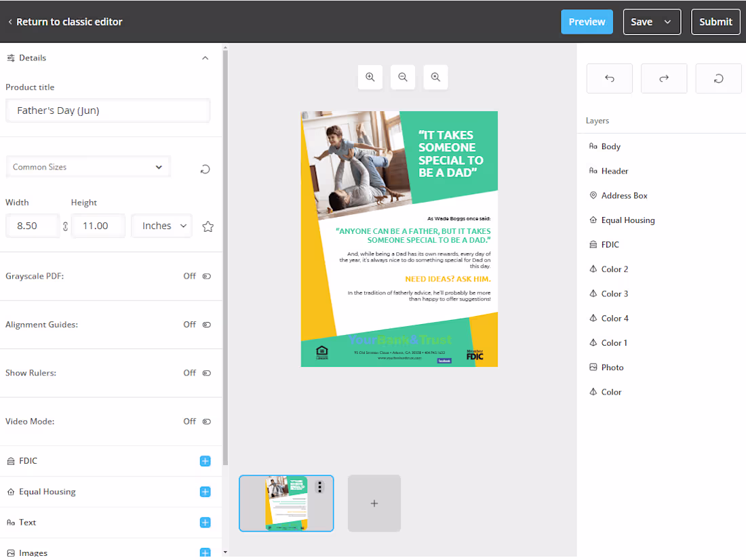This screenshot has width=746, height=560.
Task: Open the Common Sizes dropdown
Action: (x=88, y=166)
